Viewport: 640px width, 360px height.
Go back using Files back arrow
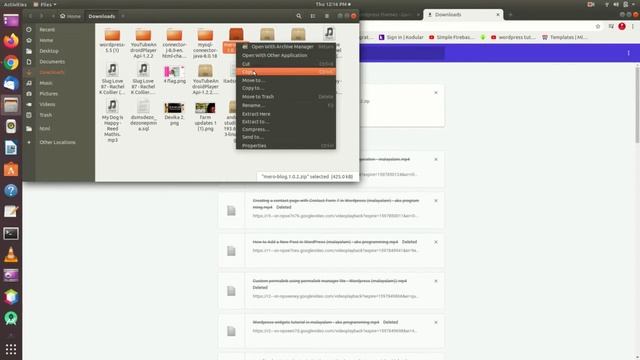coord(30,16)
